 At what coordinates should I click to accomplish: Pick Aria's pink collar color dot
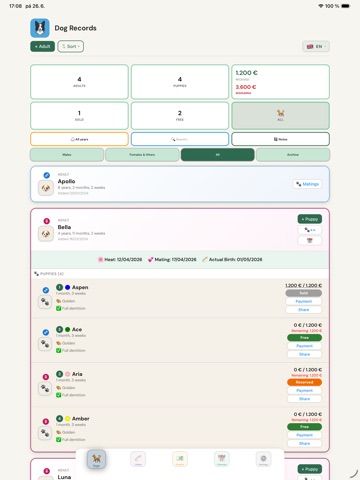tap(68, 374)
